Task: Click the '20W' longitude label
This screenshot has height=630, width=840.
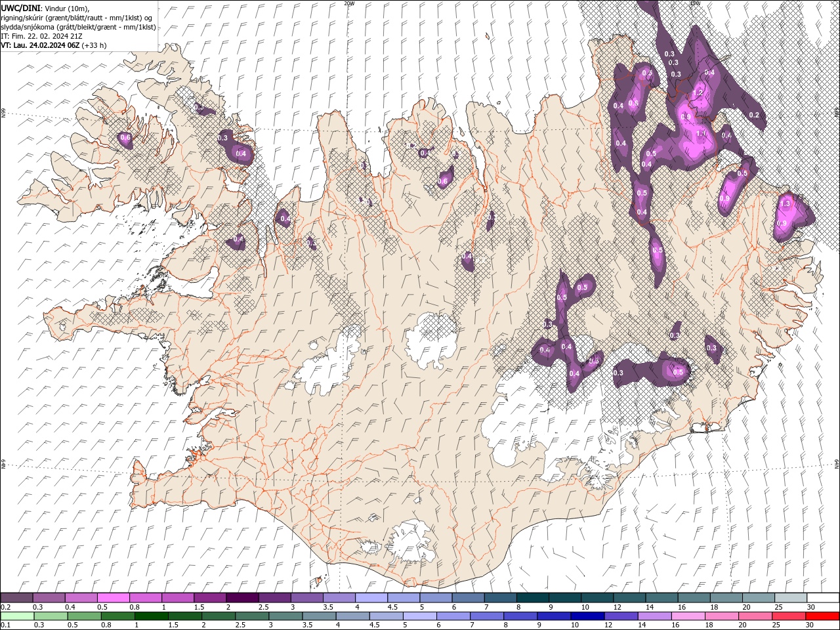Action: pos(348,3)
